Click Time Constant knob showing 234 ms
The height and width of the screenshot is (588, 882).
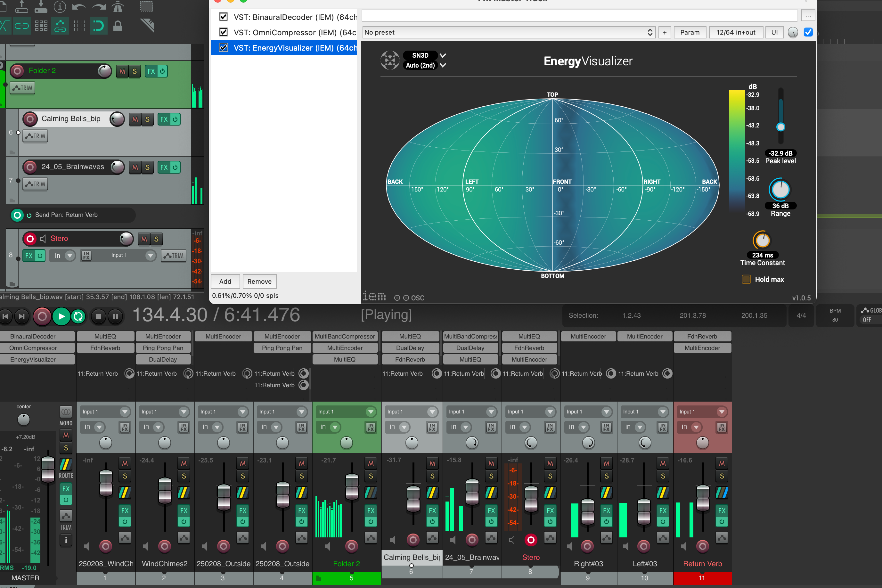(x=762, y=241)
